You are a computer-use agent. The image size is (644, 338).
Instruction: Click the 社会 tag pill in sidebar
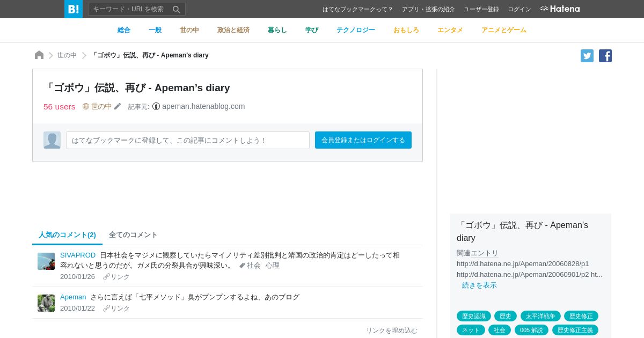tap(500, 330)
